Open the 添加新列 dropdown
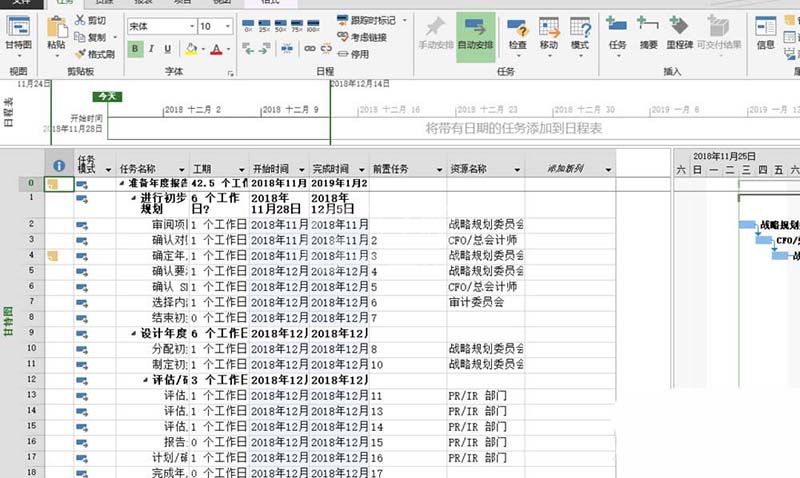This screenshot has width=800, height=478. [x=608, y=169]
